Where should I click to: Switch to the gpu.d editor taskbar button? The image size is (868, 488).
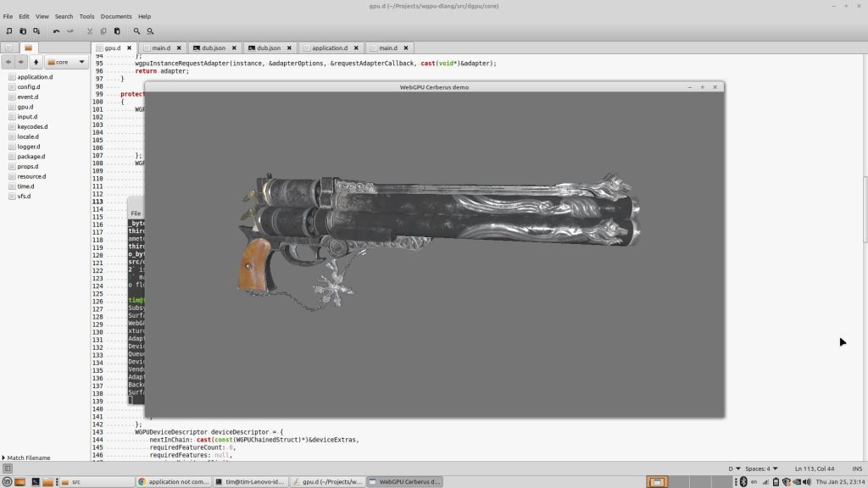327,482
